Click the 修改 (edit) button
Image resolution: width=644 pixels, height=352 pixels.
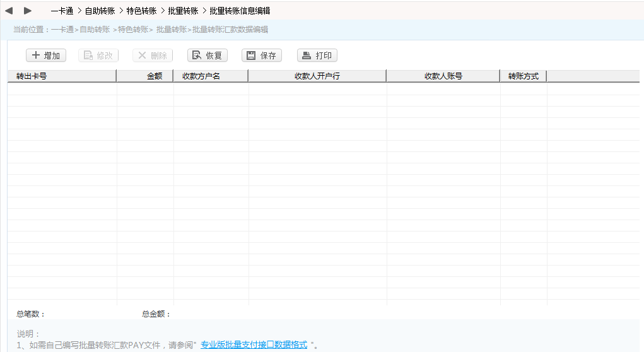coord(98,56)
